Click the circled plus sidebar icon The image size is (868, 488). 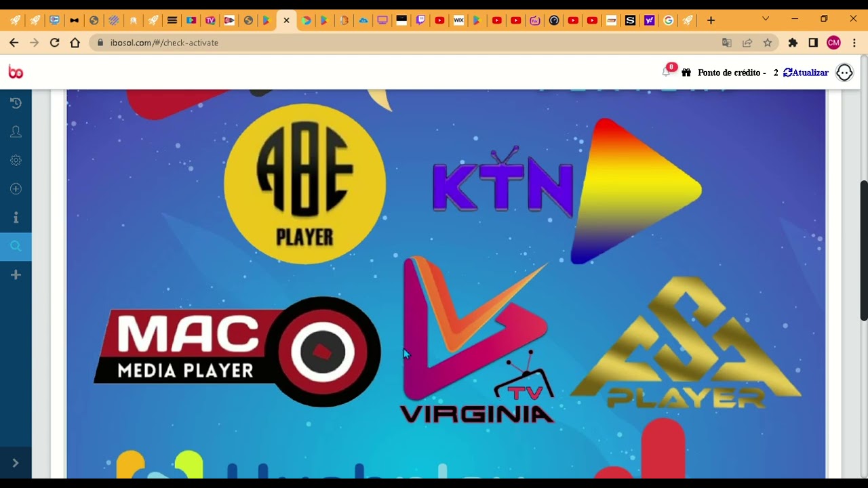pos(16,189)
